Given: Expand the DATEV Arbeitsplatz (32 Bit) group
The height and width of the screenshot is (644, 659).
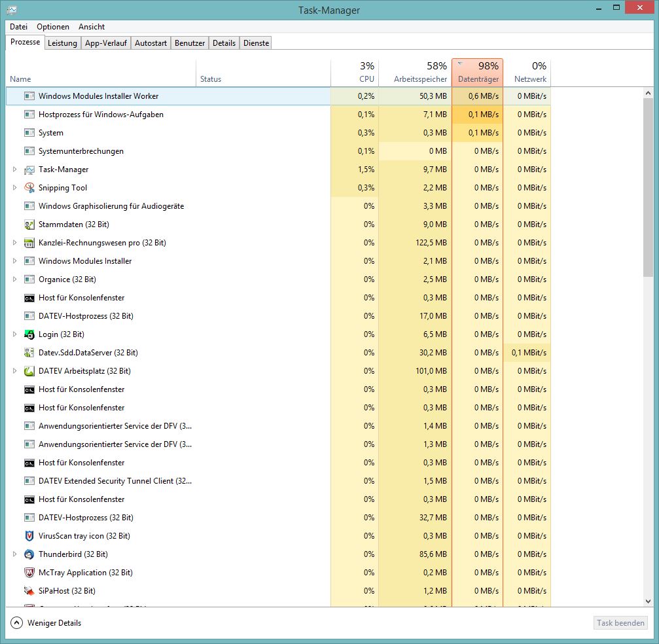Looking at the screenshot, I should 14,371.
